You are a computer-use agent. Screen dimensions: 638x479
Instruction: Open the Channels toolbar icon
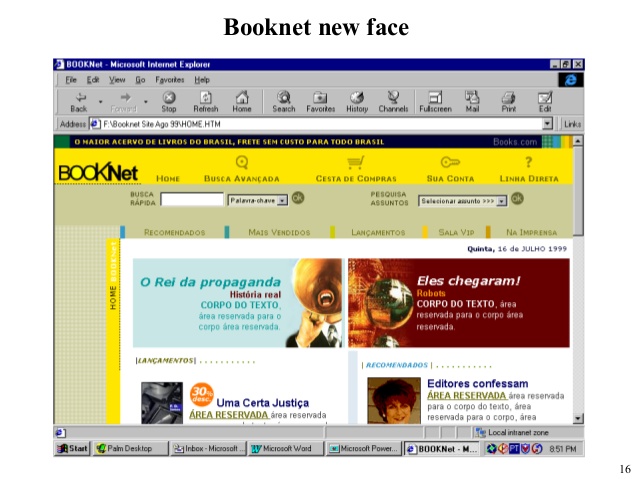393,97
